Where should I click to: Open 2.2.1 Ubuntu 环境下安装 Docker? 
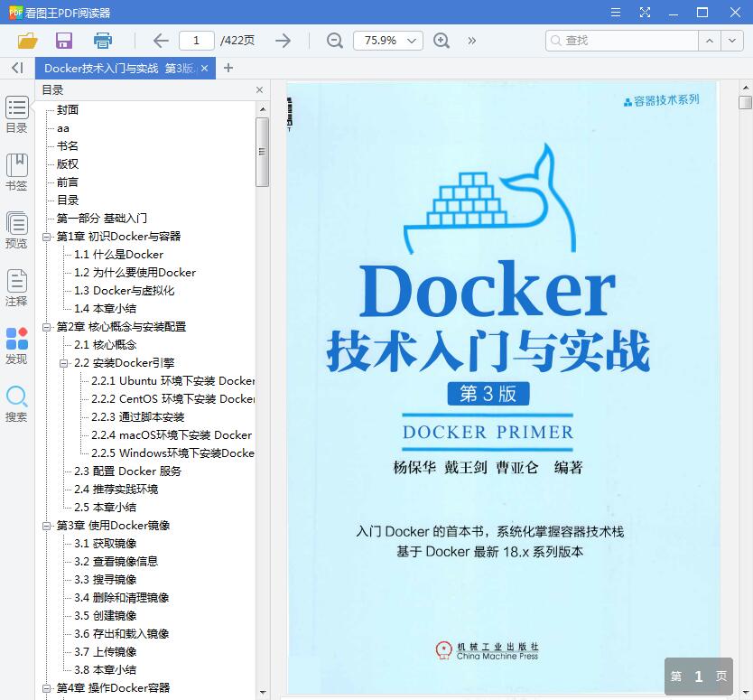point(172,381)
